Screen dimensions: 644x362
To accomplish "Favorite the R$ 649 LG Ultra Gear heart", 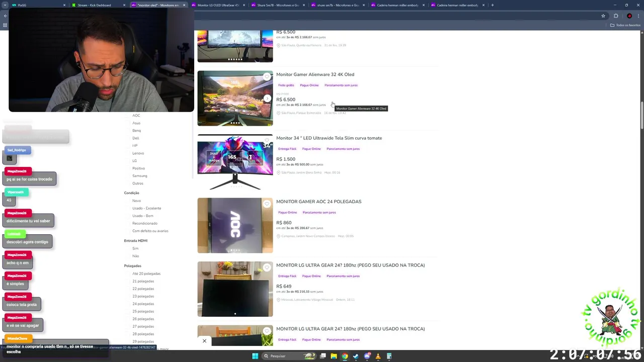I will pos(267,268).
